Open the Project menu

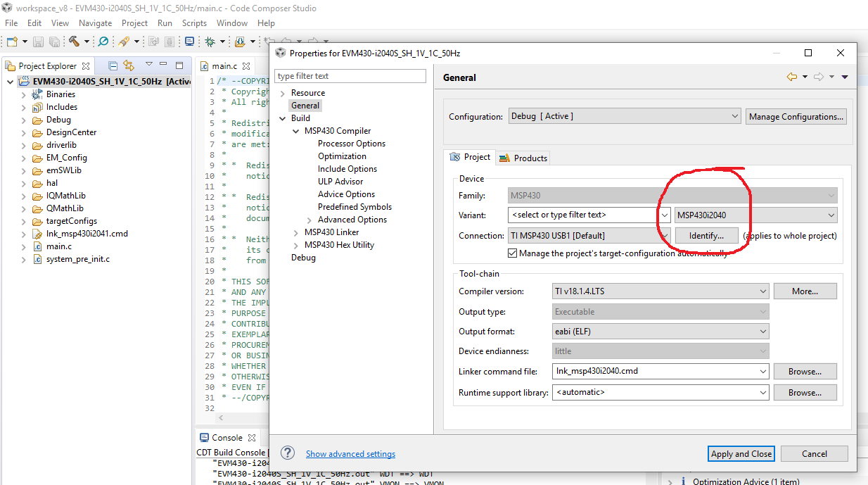[x=135, y=23]
